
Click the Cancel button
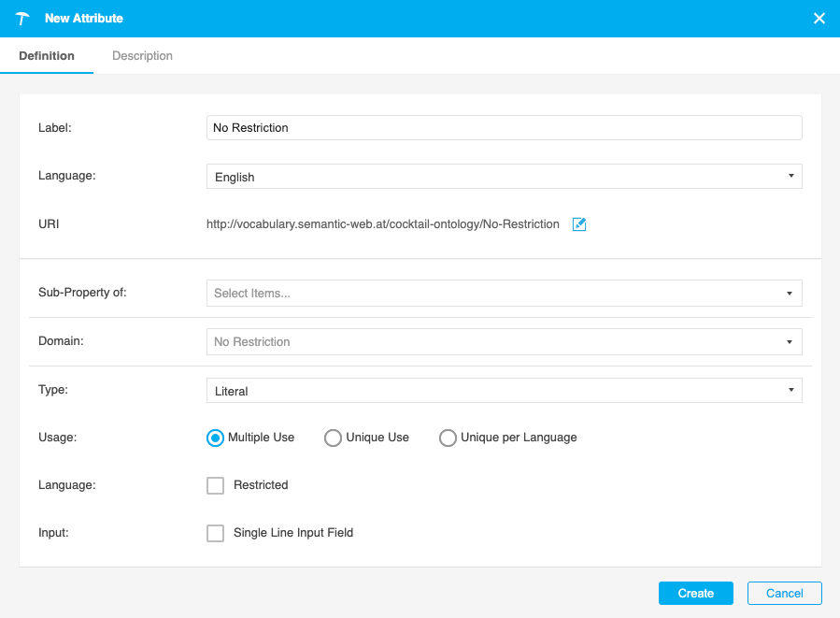pos(784,594)
